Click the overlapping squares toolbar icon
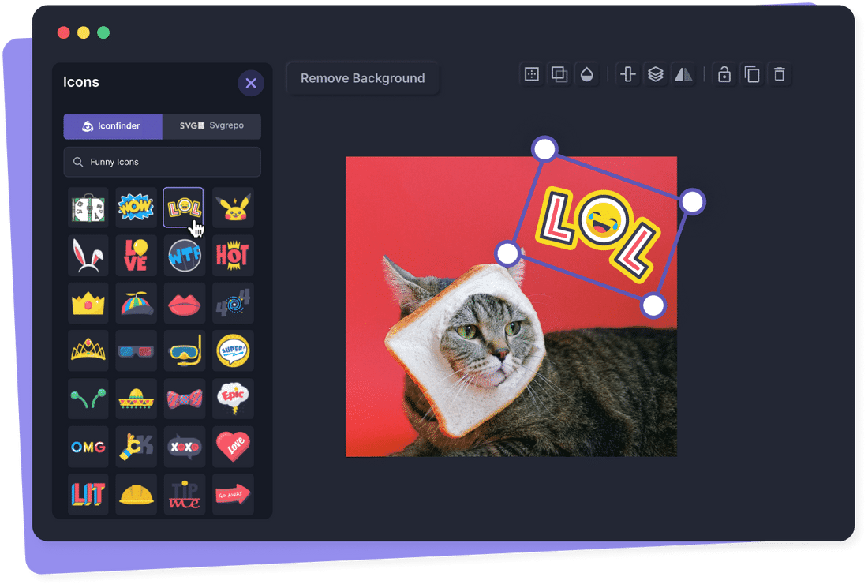Screen dimensions: 868x588 click(559, 74)
